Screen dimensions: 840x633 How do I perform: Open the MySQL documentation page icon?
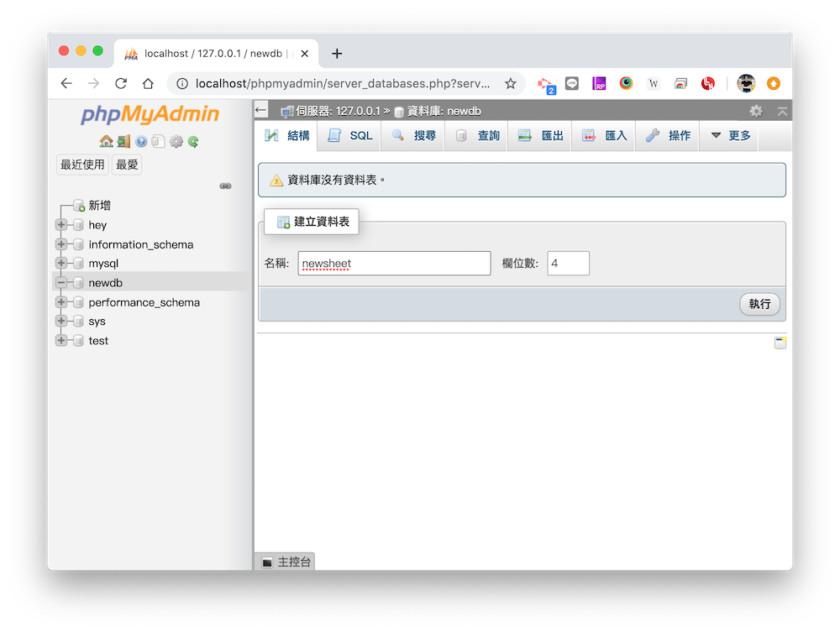click(x=158, y=141)
